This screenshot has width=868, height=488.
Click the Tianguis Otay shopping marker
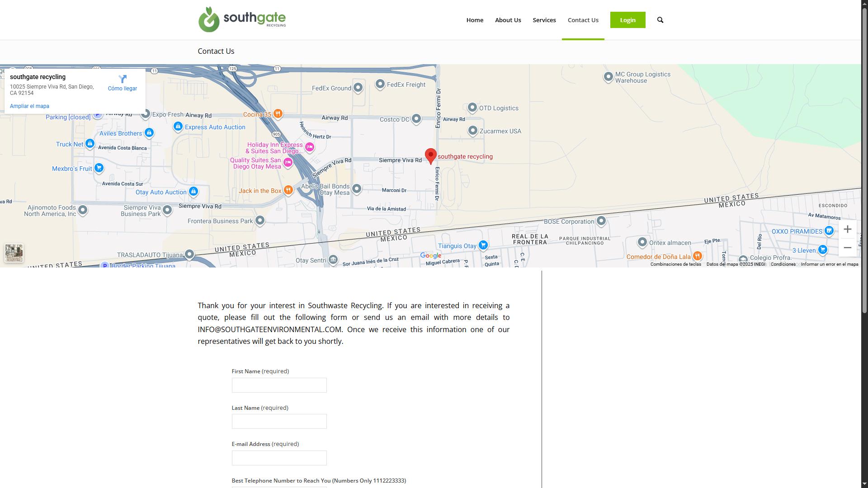483,245
